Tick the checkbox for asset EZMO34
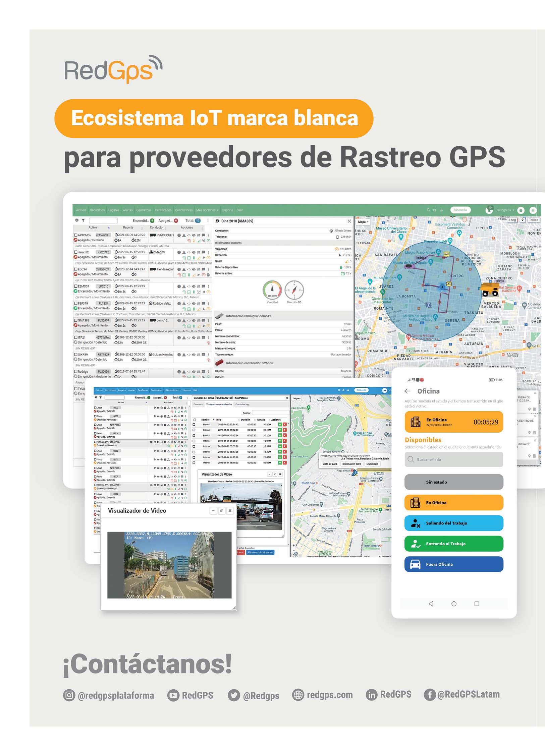This screenshot has width=545, height=756. 76,287
